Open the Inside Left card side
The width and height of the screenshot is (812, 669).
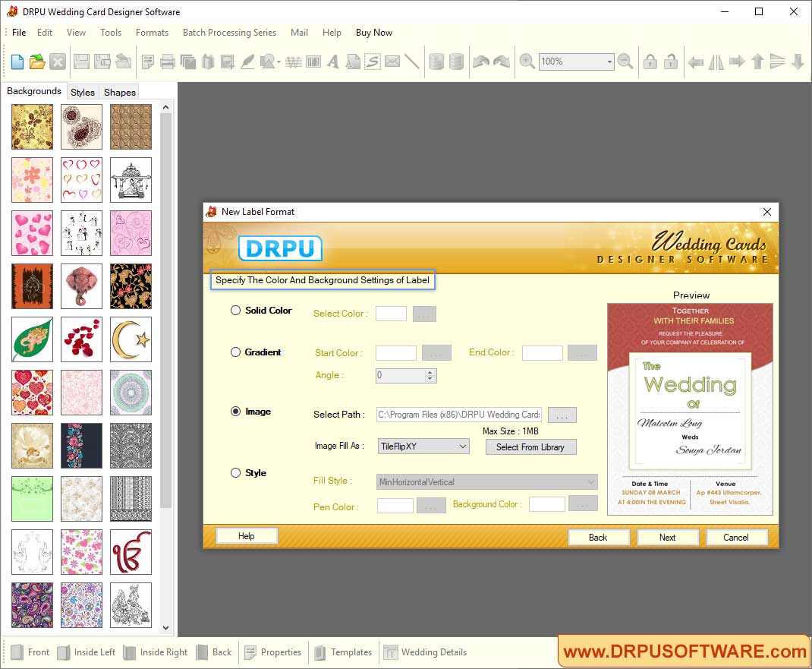(87, 652)
